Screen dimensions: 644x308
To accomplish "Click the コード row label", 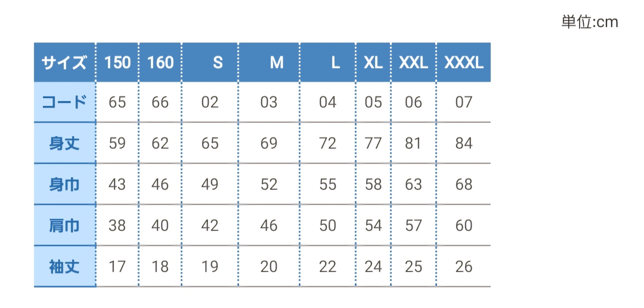I will [x=64, y=102].
